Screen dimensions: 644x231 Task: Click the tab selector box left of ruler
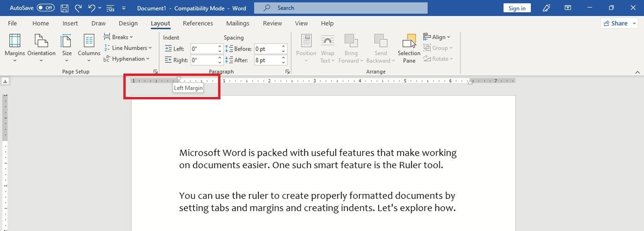pyautogui.click(x=5, y=81)
